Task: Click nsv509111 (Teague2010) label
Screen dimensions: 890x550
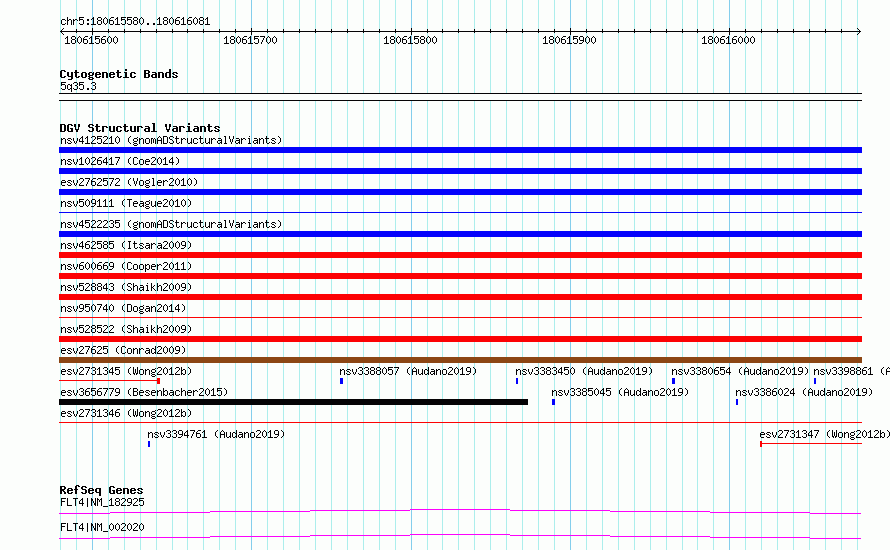Action: coord(126,203)
